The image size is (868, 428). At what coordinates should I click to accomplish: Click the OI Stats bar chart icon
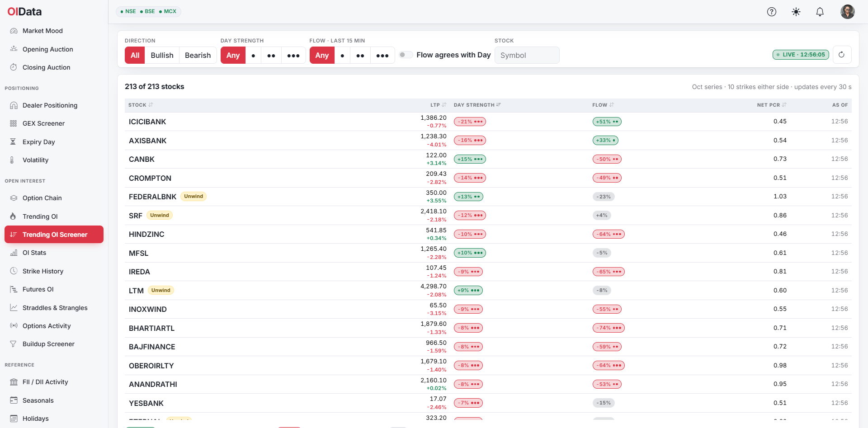(x=14, y=253)
